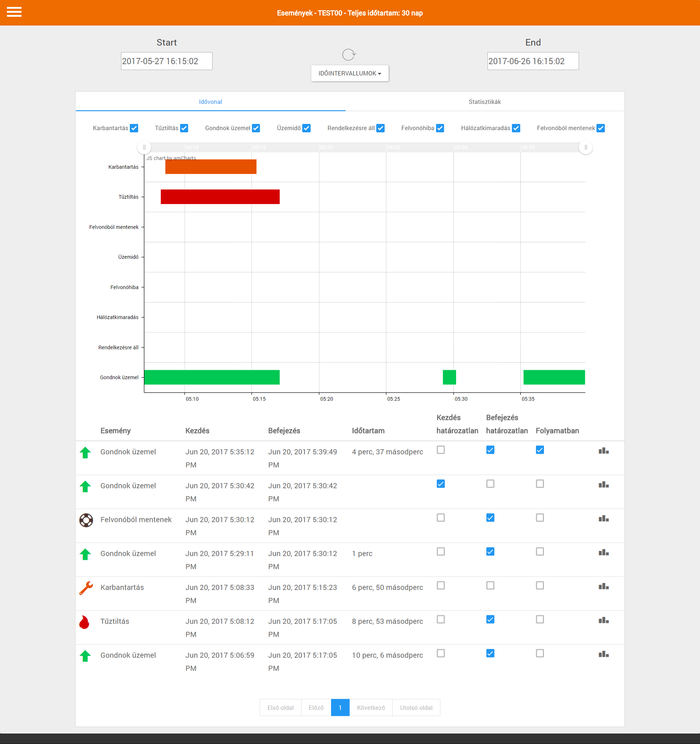Click the red flame Tűztiltás icon
The width and height of the screenshot is (700, 744).
(85, 622)
